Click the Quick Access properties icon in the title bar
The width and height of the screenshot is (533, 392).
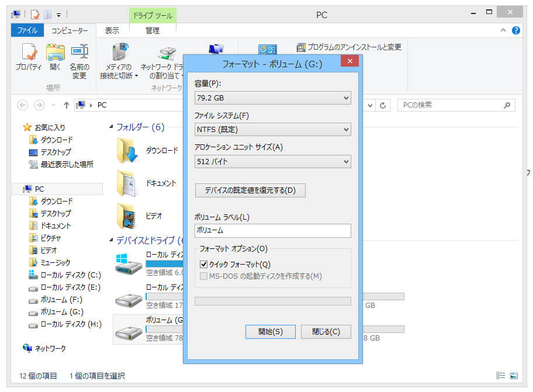tap(35, 15)
